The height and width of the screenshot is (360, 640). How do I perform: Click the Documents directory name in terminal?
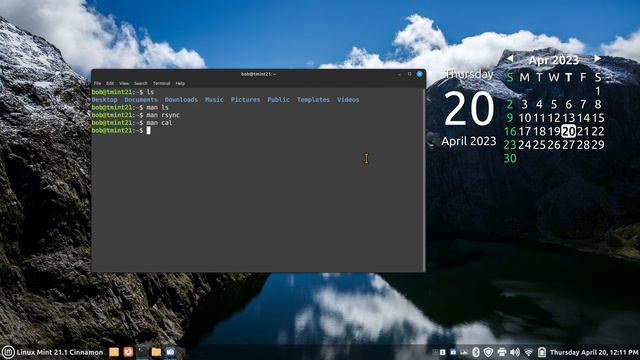(141, 100)
